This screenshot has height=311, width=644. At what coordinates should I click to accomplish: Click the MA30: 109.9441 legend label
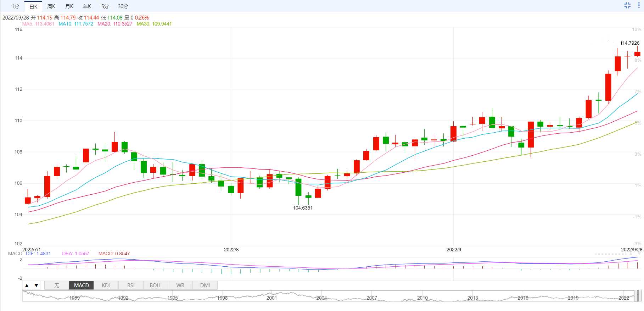pos(154,24)
